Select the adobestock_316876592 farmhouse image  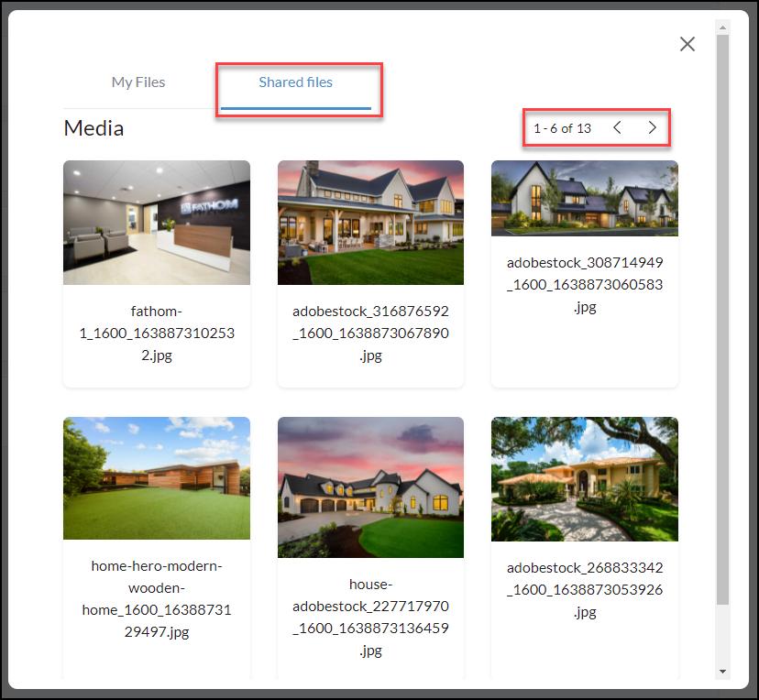pos(370,223)
